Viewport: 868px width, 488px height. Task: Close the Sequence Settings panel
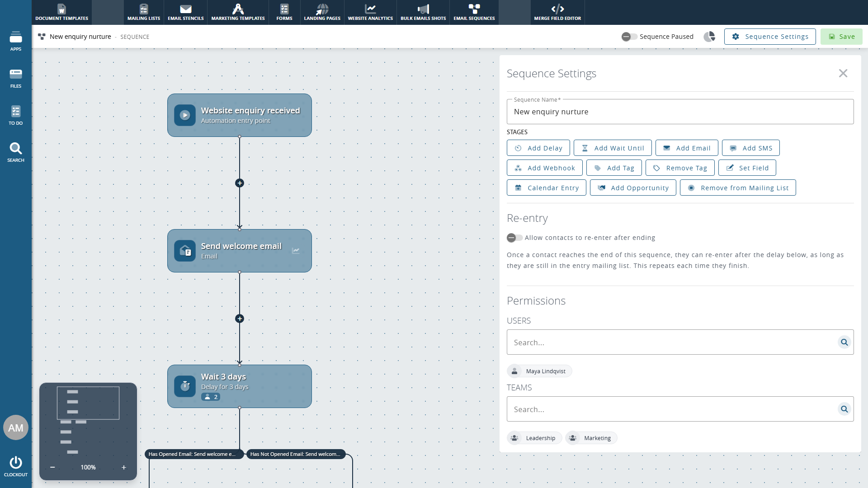click(843, 73)
